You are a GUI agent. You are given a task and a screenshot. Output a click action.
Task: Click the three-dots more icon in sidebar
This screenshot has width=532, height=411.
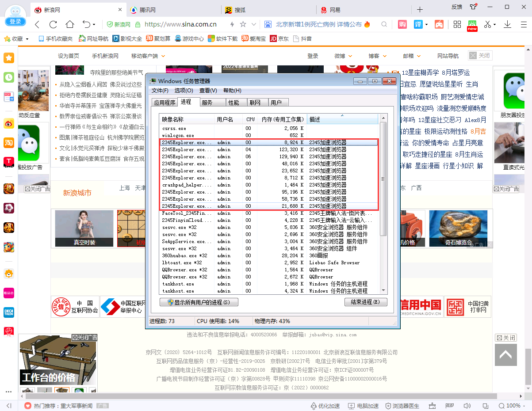click(x=8, y=392)
